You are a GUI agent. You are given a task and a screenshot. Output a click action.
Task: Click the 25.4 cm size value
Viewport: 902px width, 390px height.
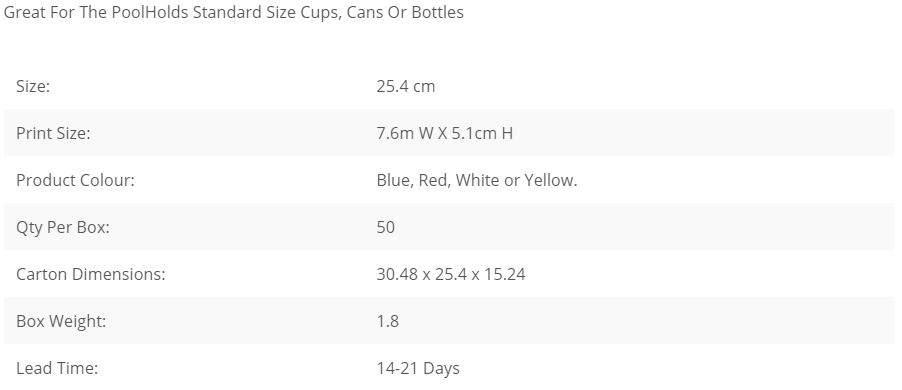point(406,86)
